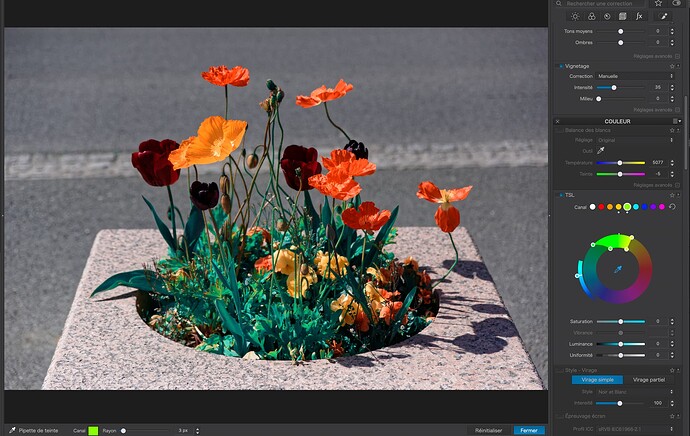Toggle the Style - Virage correction
Image resolution: width=690 pixels, height=436 pixels.
pos(560,370)
